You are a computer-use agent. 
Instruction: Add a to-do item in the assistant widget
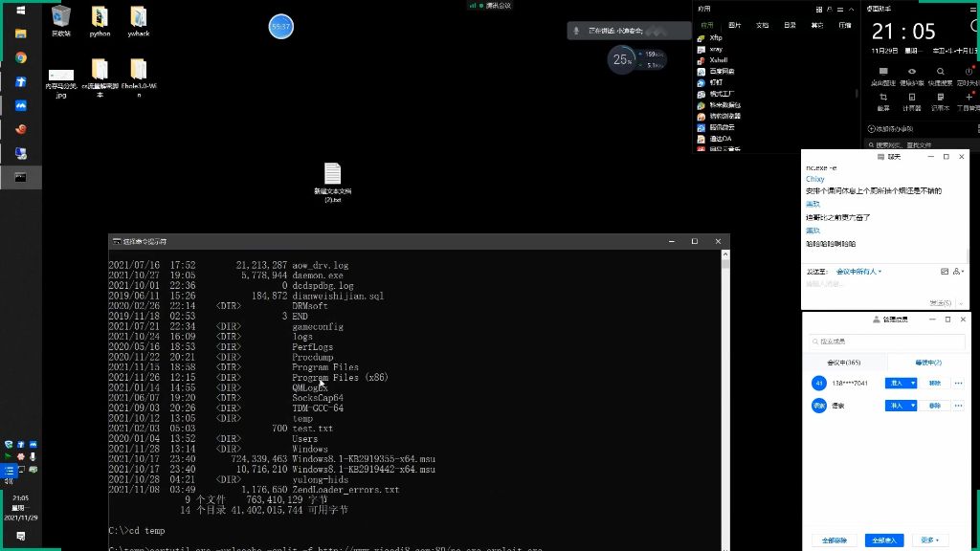coord(891,129)
